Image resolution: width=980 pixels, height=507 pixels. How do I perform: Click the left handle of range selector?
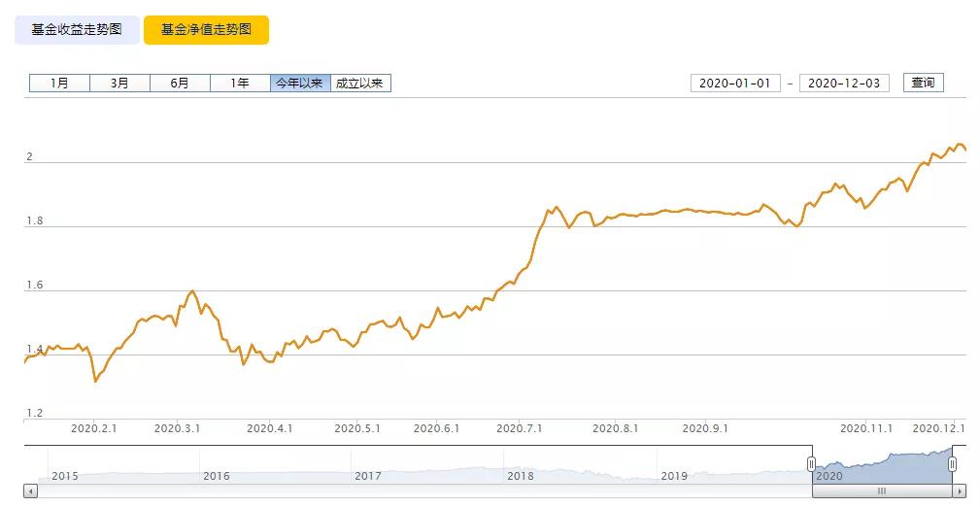point(811,464)
